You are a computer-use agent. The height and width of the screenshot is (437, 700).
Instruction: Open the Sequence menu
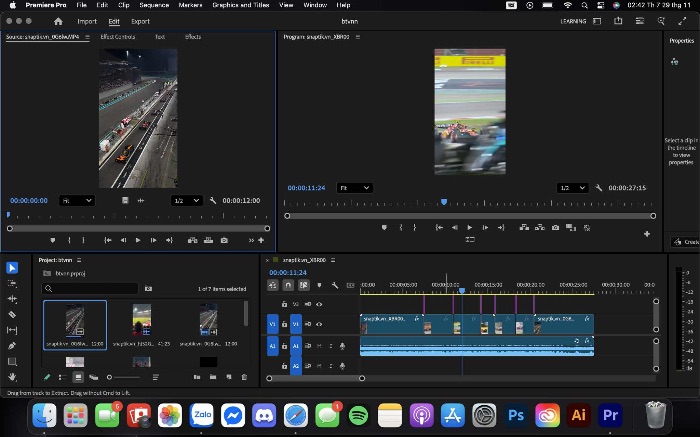coord(154,5)
